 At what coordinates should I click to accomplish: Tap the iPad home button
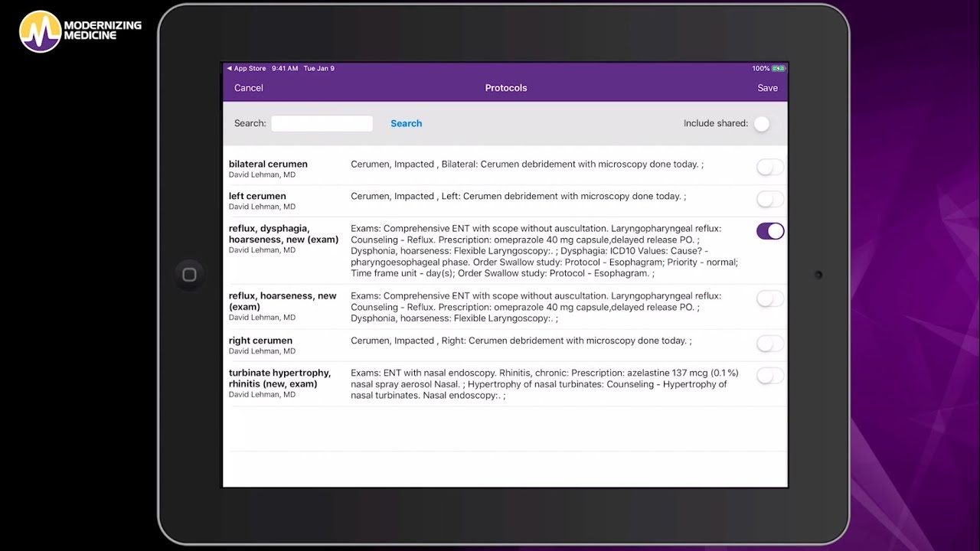189,275
